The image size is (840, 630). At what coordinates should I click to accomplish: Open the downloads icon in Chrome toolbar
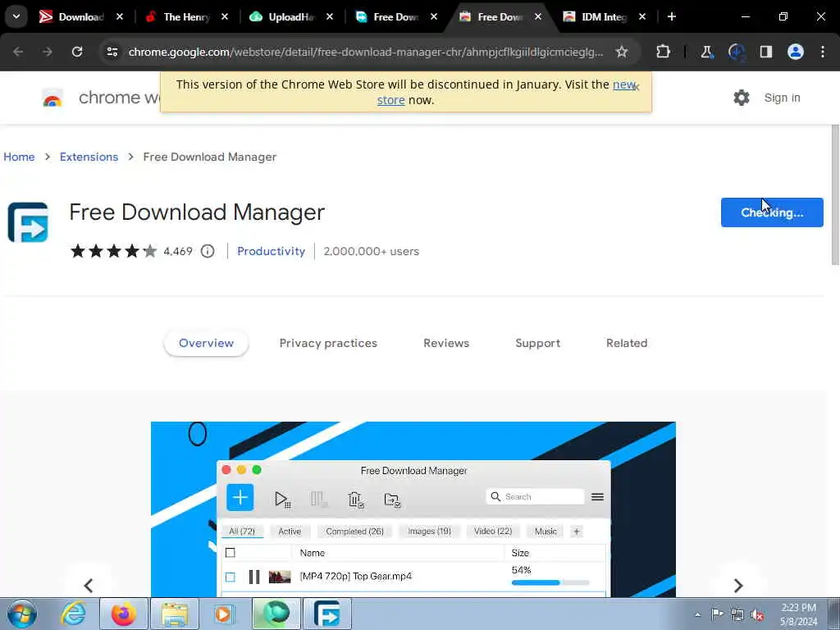pos(737,52)
